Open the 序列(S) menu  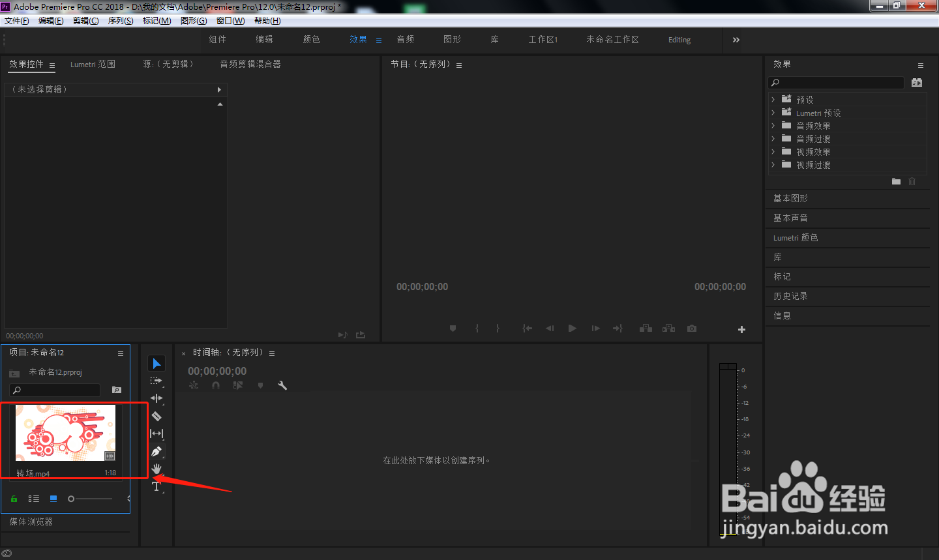click(x=121, y=21)
